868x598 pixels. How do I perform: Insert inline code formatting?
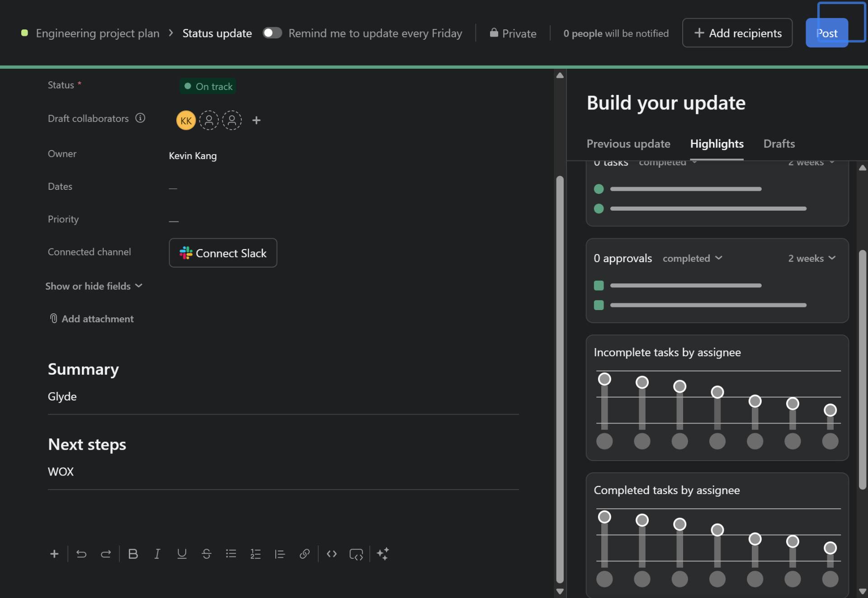point(331,554)
